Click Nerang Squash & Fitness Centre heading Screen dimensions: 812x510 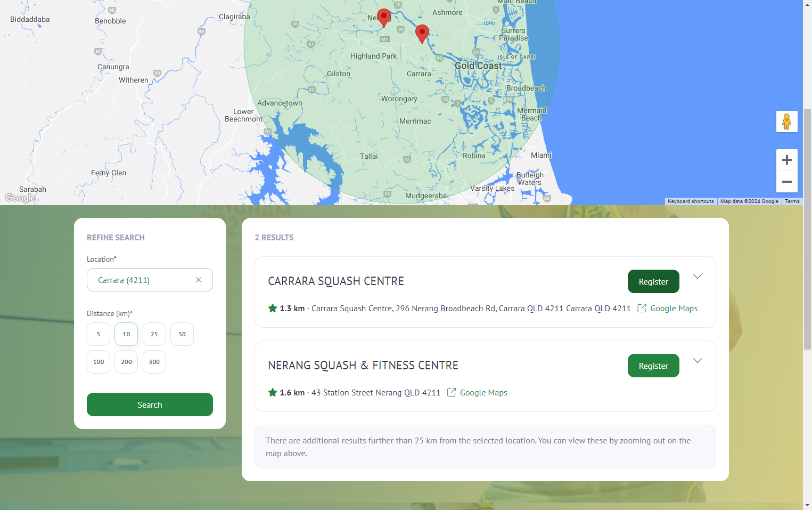363,366
